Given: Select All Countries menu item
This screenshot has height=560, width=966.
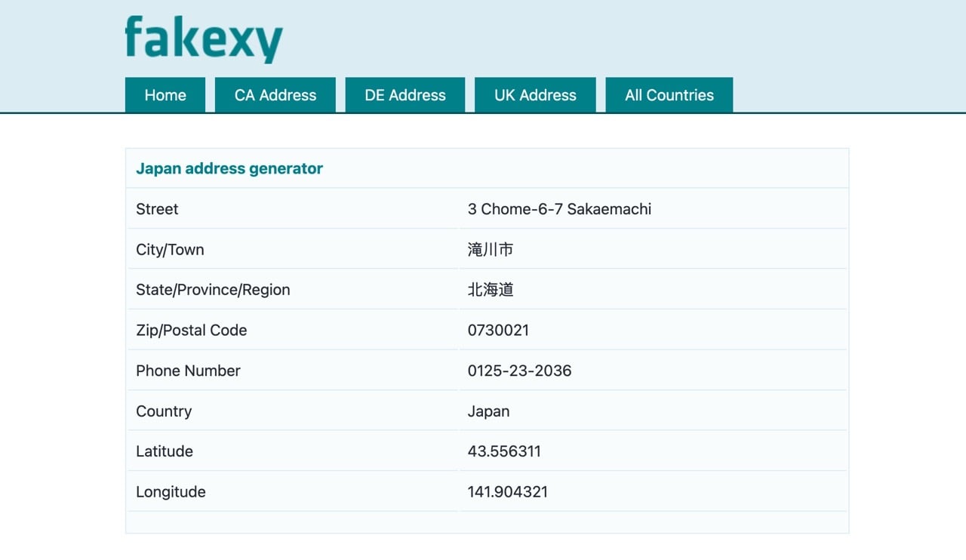Looking at the screenshot, I should (669, 95).
